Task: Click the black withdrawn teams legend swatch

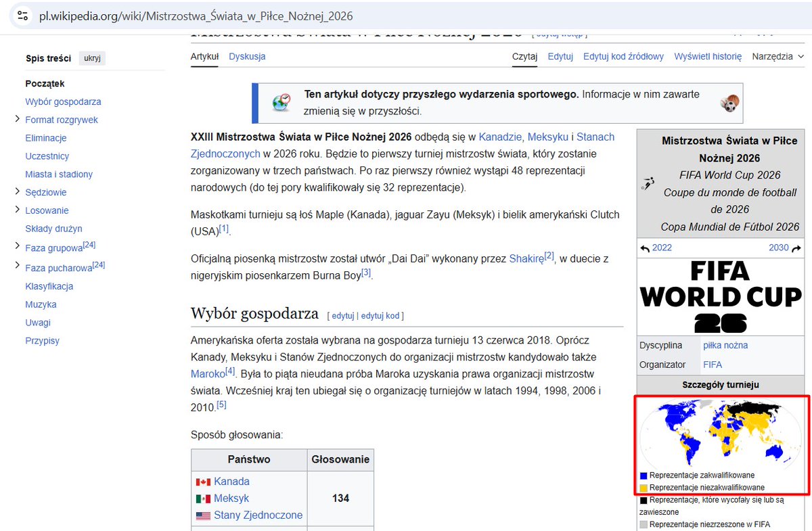Action: 644,501
